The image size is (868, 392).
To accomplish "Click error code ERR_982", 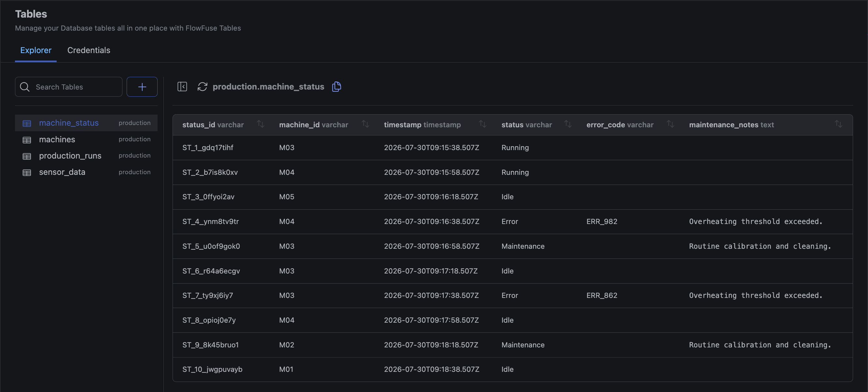I will [601, 221].
